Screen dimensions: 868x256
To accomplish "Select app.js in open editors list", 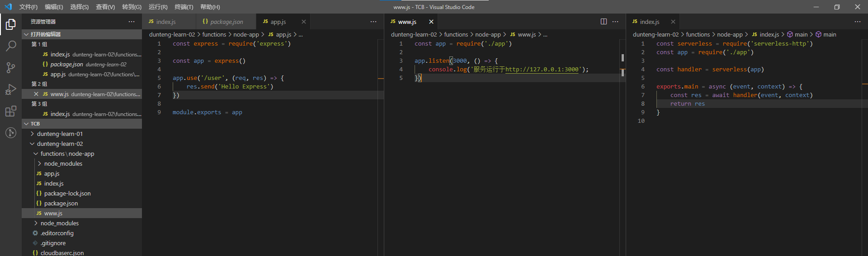I will tap(82, 74).
